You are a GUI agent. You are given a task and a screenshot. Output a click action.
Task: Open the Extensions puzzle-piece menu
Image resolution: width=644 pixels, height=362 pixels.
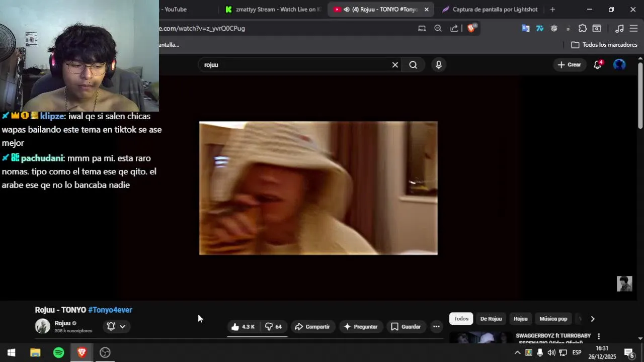tap(583, 29)
